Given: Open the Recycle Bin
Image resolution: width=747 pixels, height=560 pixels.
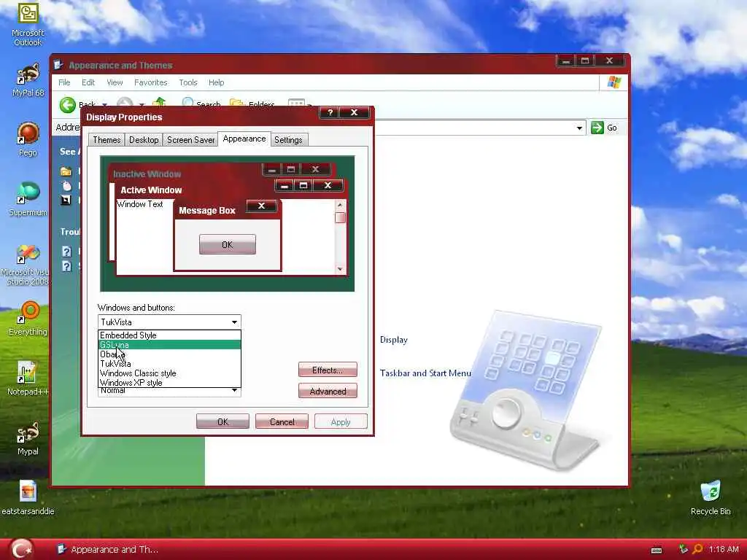Looking at the screenshot, I should click(711, 497).
